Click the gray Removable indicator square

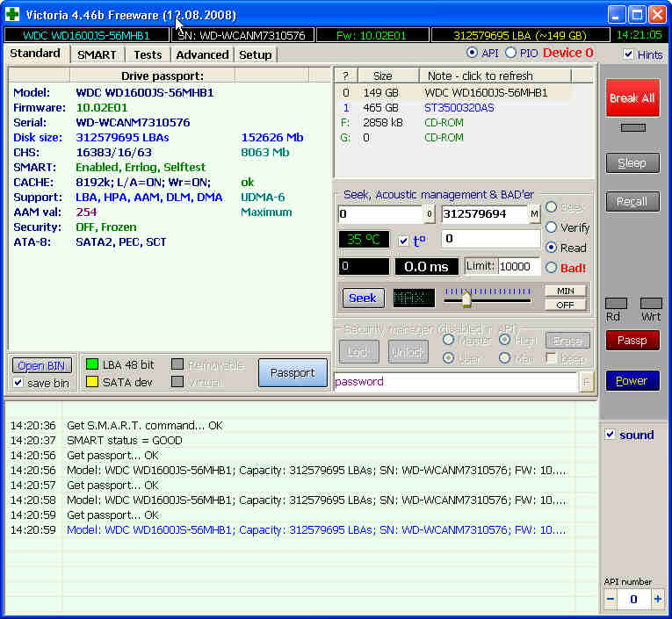coord(177,364)
